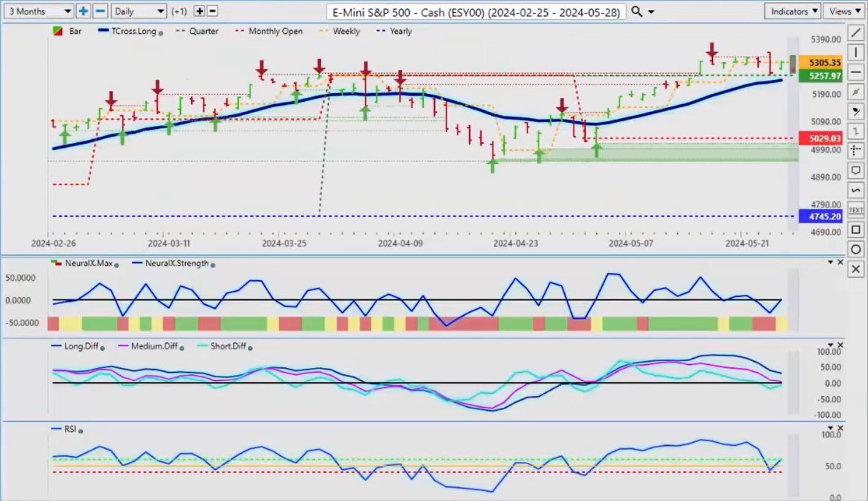Image resolution: width=868 pixels, height=501 pixels.
Task: Click the Weekly legend label
Action: pyautogui.click(x=347, y=31)
